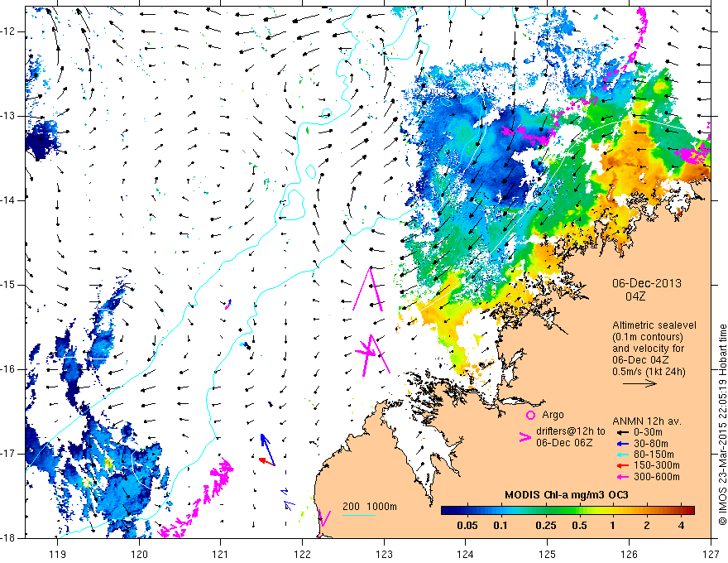
Task: Click the longitude axis label 120
Action: pyautogui.click(x=139, y=554)
